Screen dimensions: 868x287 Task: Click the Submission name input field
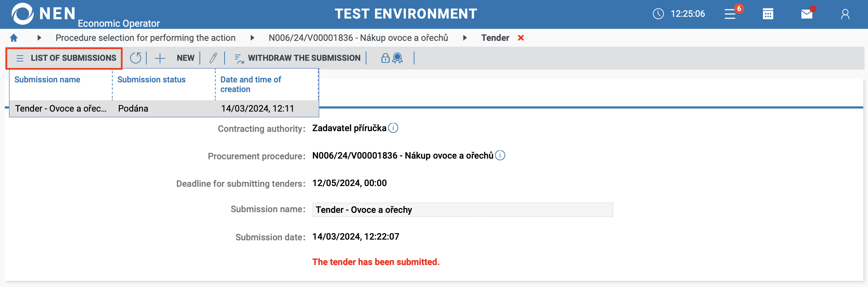(462, 210)
